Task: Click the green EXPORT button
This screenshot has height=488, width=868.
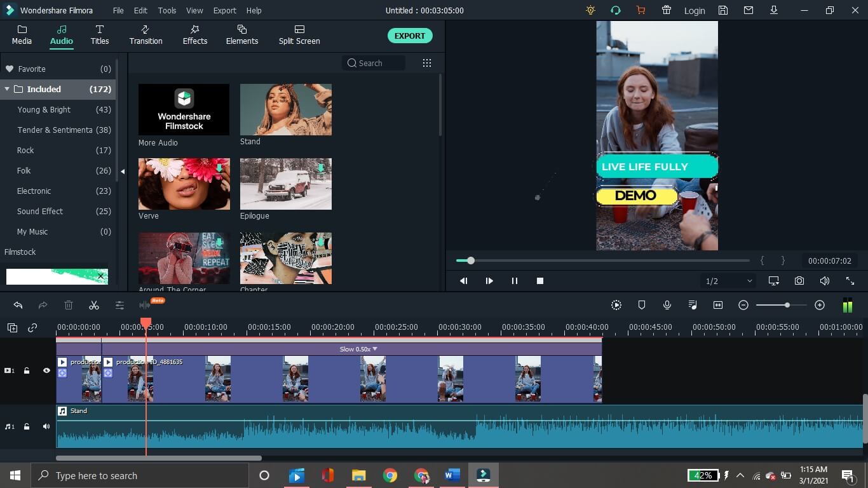Action: (x=410, y=36)
